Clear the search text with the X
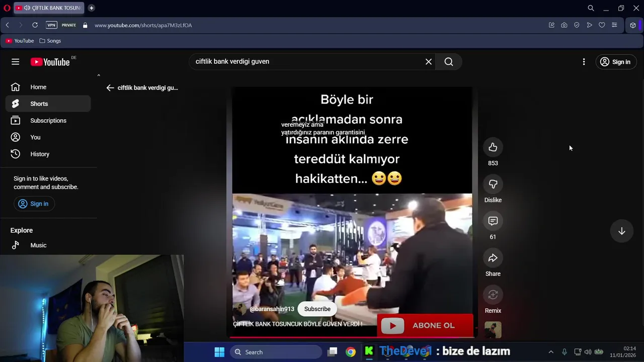The height and width of the screenshot is (362, 644). pos(429,61)
